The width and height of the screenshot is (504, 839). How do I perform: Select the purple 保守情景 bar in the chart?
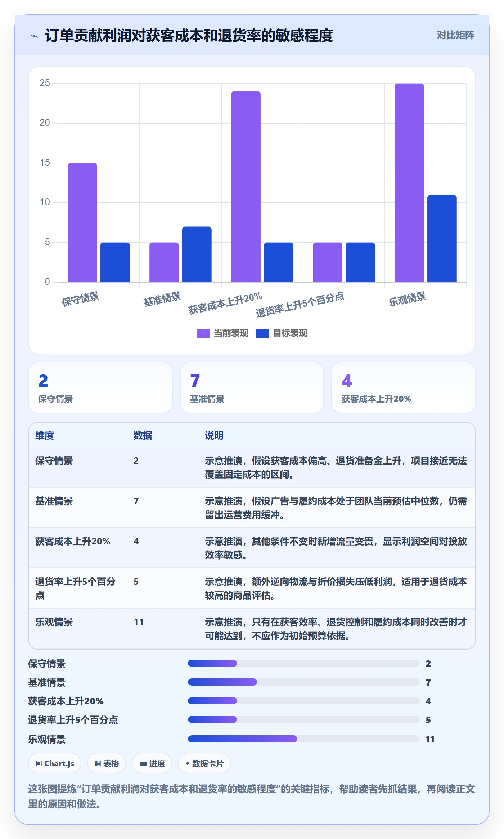click(x=82, y=223)
